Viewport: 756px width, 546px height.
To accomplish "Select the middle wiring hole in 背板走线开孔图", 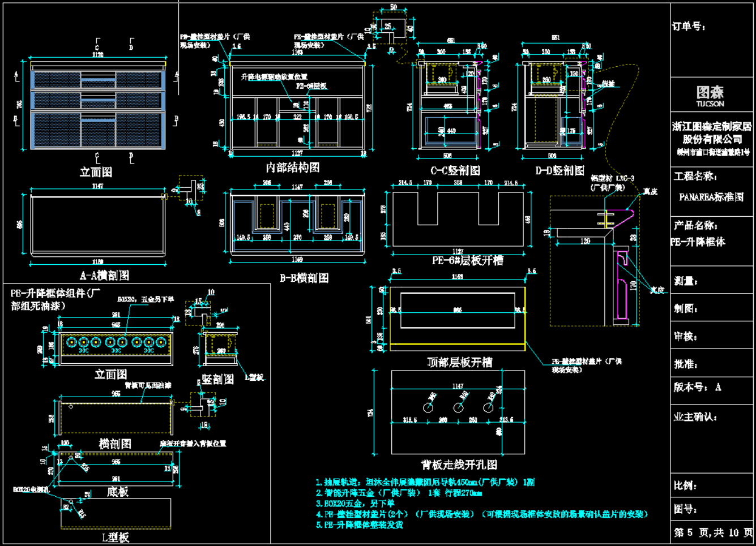I will [x=458, y=407].
